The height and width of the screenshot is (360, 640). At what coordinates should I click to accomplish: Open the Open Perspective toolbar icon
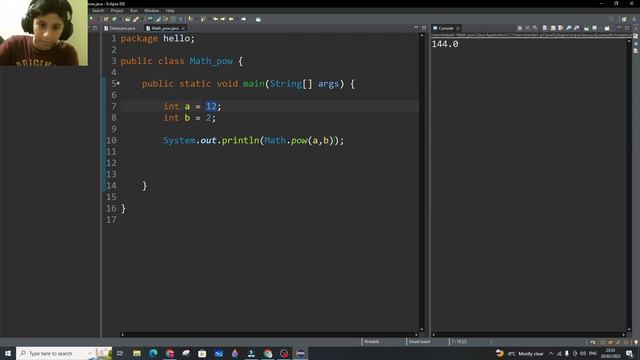(624, 19)
